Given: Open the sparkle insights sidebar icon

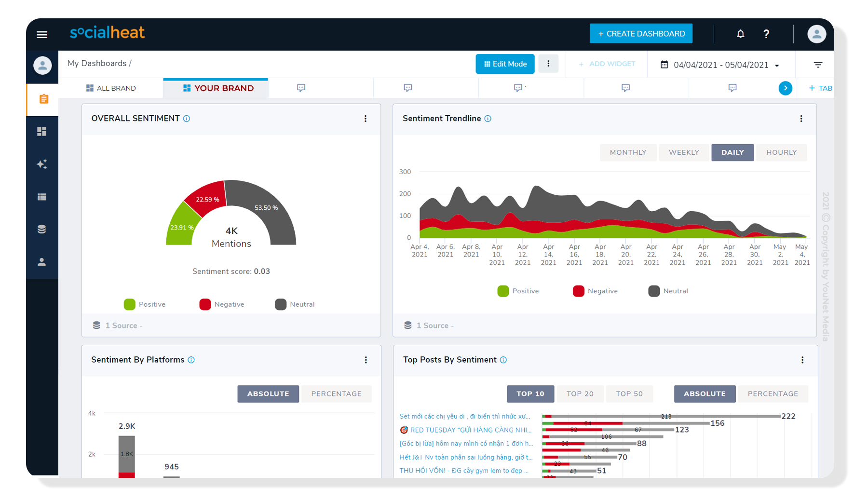Looking at the screenshot, I should coord(42,164).
